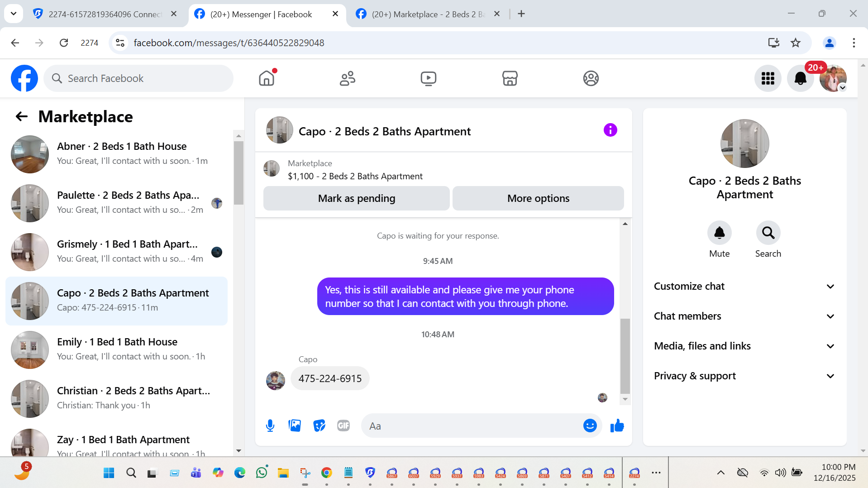Screen dimensions: 868x488
Task: Open taskbar overflow three-dot menu
Action: 656,473
